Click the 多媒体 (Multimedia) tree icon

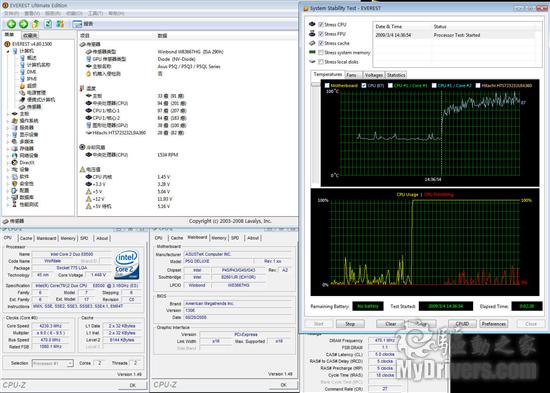pyautogui.click(x=14, y=142)
